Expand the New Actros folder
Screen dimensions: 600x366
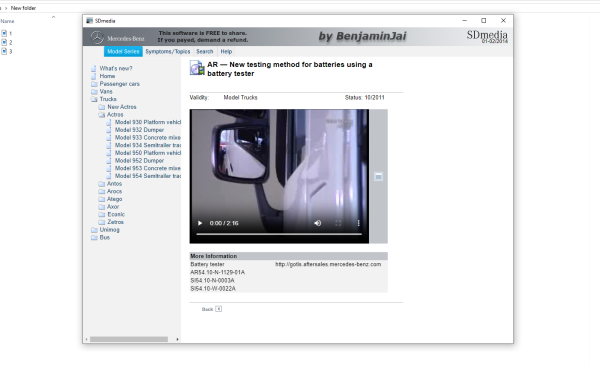pos(122,107)
